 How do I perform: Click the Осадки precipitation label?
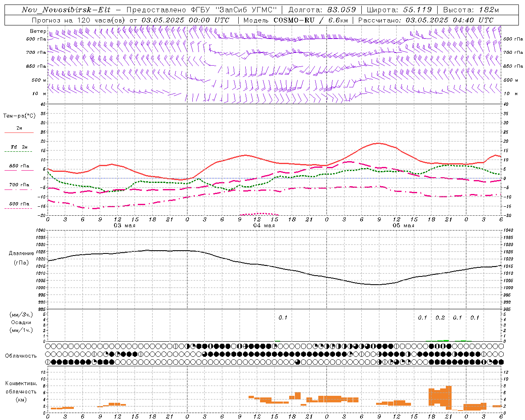point(21,322)
